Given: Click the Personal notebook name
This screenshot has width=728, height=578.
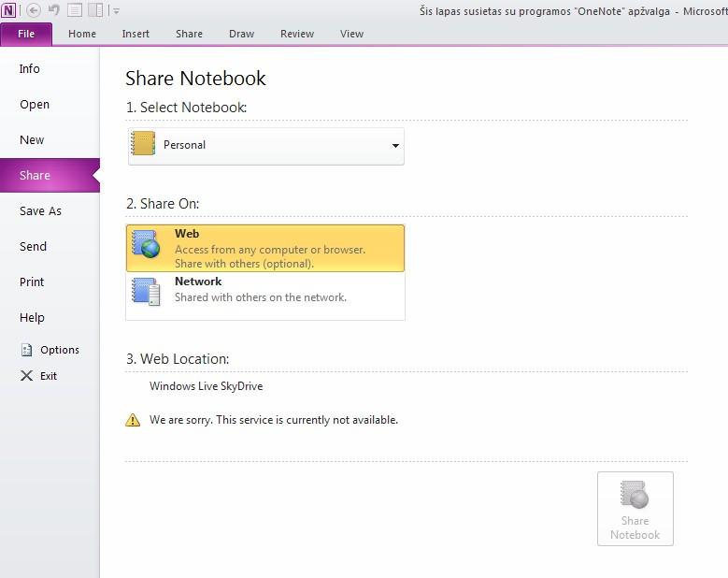Looking at the screenshot, I should pos(184,145).
